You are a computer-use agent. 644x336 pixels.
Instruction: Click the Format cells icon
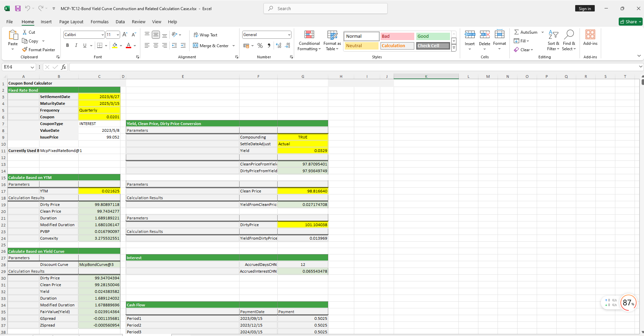pos(500,34)
